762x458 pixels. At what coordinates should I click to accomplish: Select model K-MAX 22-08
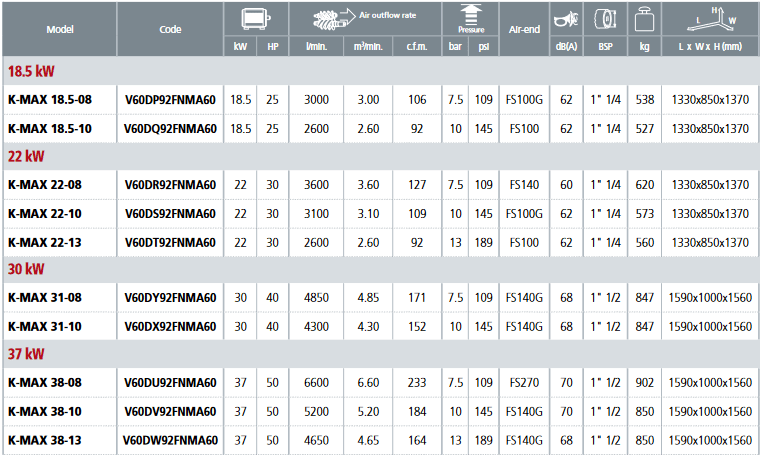pyautogui.click(x=45, y=185)
